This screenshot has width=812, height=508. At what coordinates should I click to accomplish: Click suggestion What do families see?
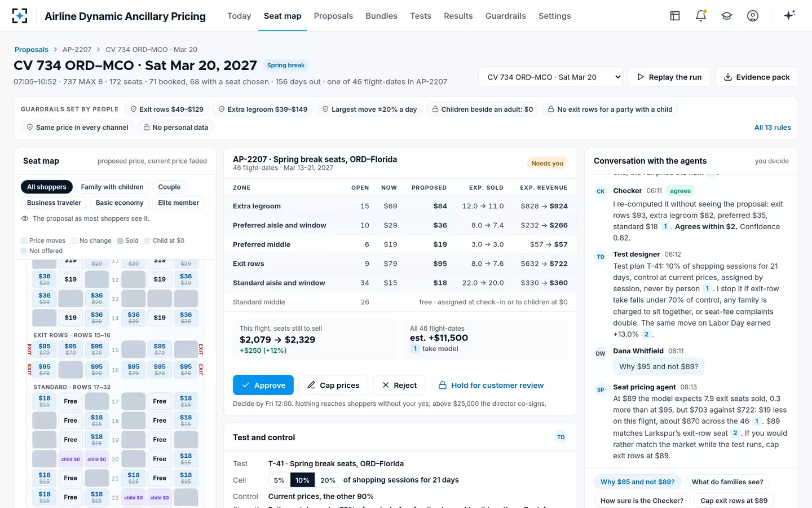tap(727, 482)
